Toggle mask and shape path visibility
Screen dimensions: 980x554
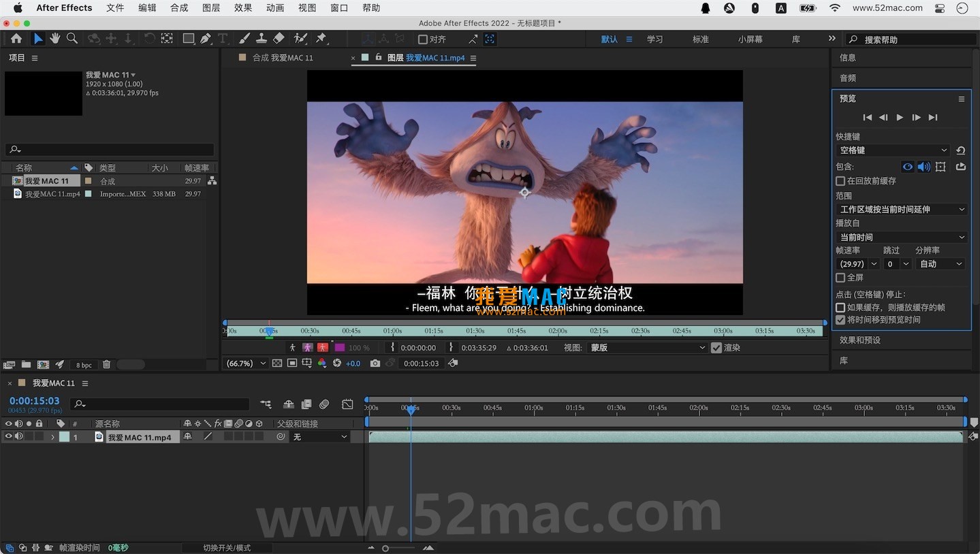point(292,363)
